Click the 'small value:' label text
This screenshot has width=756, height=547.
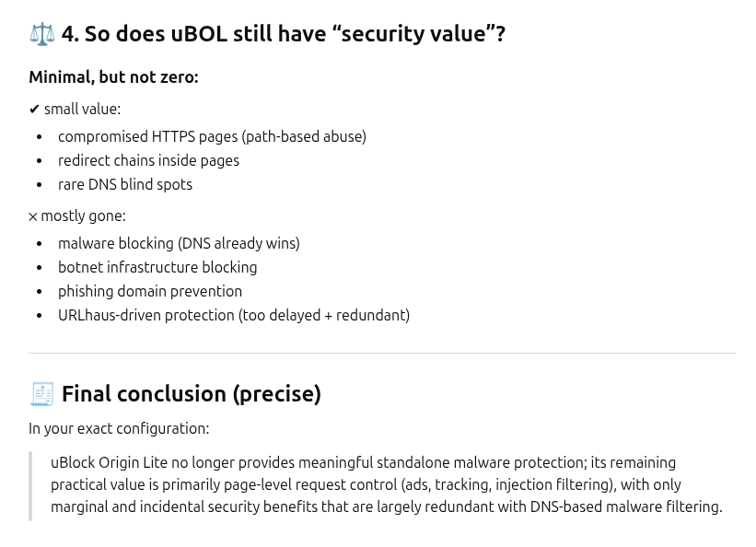83,109
